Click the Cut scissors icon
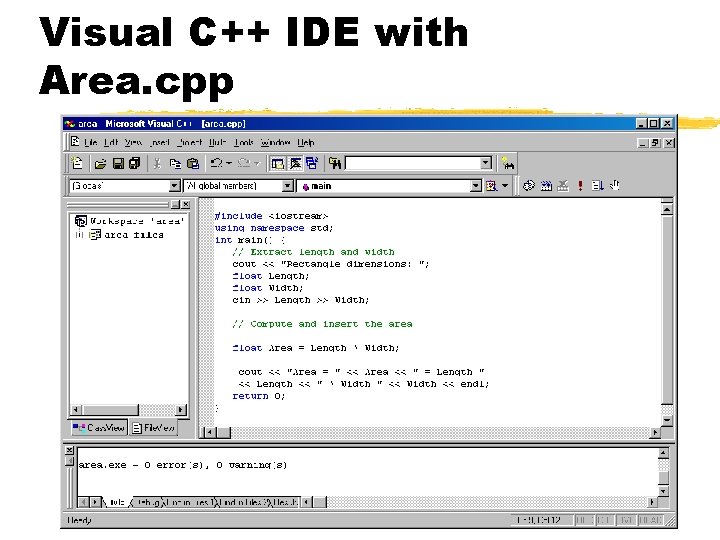 (158, 163)
